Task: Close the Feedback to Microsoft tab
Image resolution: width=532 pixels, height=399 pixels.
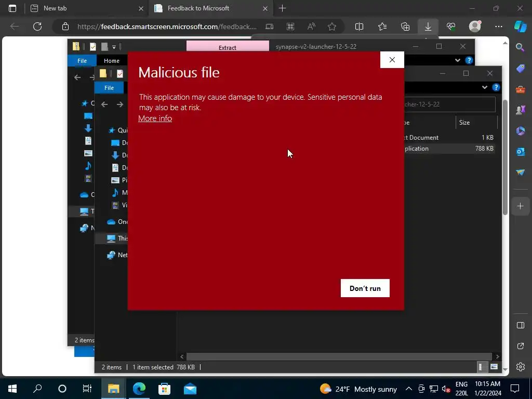Action: click(x=265, y=8)
